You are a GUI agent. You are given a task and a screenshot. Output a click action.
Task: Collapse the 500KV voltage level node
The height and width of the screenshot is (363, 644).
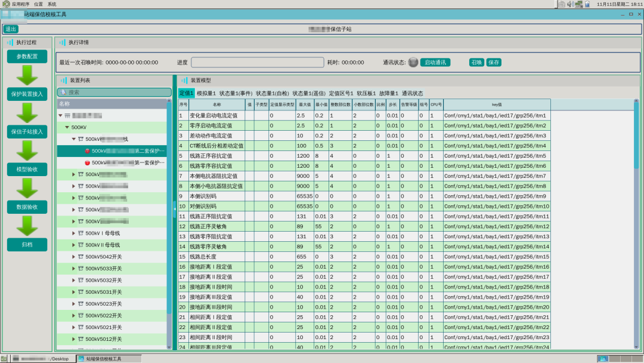(67, 127)
